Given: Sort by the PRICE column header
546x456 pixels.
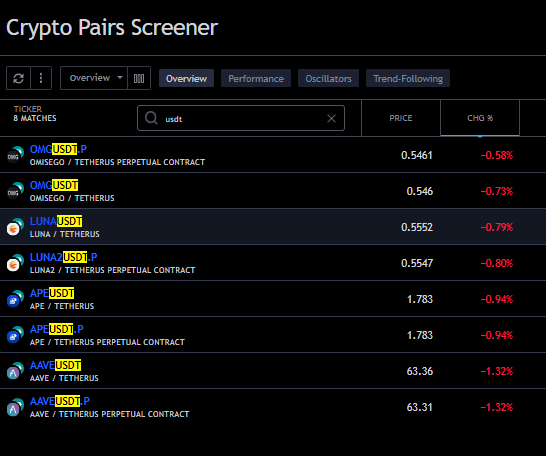Looking at the screenshot, I should click(x=401, y=118).
